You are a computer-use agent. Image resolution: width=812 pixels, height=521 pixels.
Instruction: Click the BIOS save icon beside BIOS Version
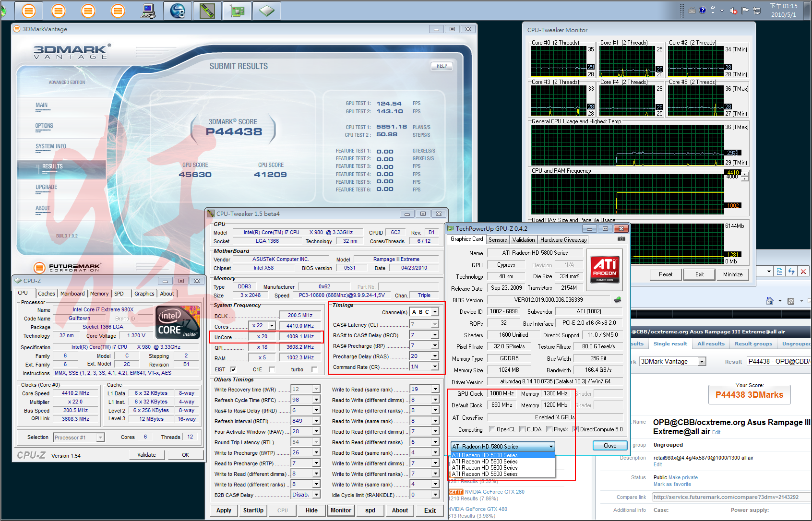(618, 300)
